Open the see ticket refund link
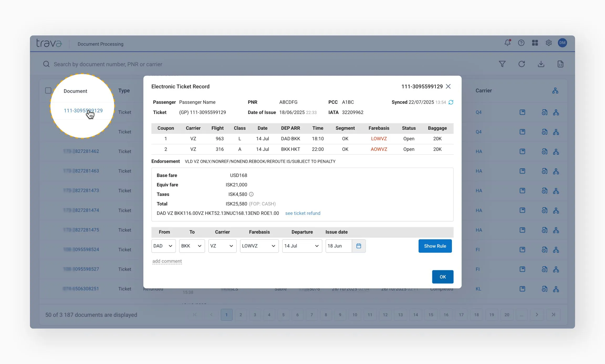This screenshot has width=605, height=364. pyautogui.click(x=303, y=213)
